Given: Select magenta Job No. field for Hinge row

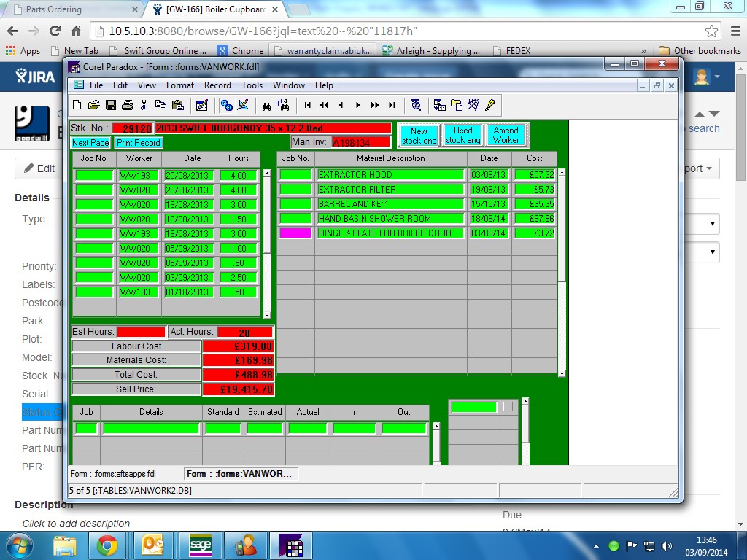Looking at the screenshot, I should 295,233.
